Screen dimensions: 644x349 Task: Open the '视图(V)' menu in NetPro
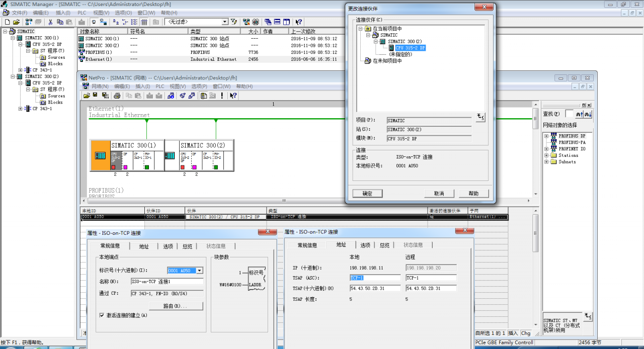178,86
